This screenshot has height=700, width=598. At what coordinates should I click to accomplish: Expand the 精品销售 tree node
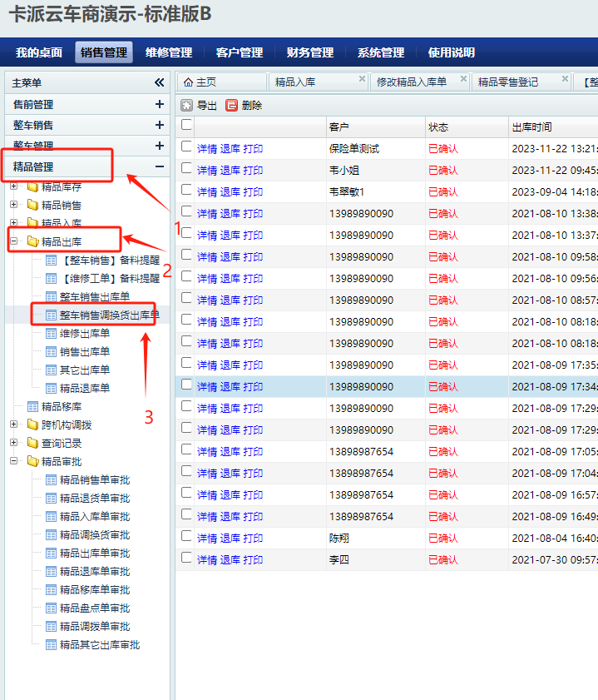tap(14, 205)
